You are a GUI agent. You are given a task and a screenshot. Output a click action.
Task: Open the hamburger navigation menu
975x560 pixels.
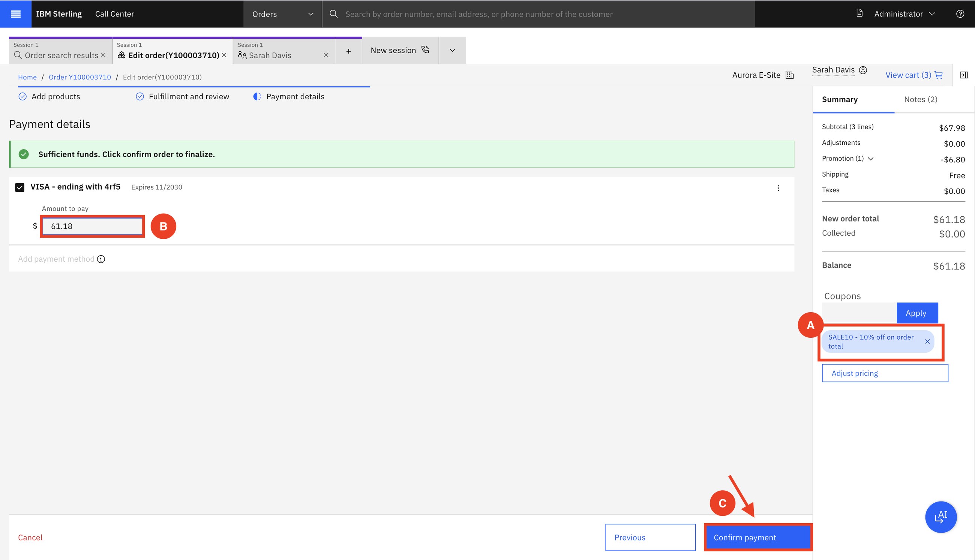16,14
